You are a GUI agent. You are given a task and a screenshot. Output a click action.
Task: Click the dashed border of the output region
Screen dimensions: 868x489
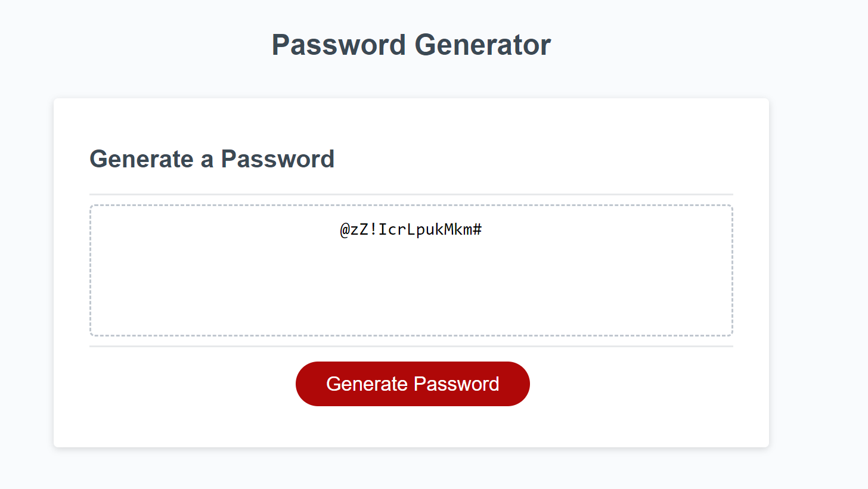[411, 204]
